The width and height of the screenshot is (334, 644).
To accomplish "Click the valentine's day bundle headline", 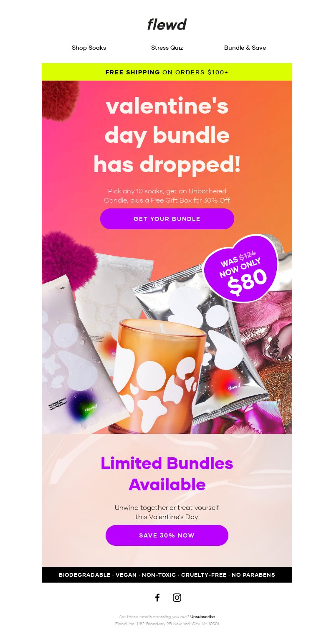I will (167, 135).
